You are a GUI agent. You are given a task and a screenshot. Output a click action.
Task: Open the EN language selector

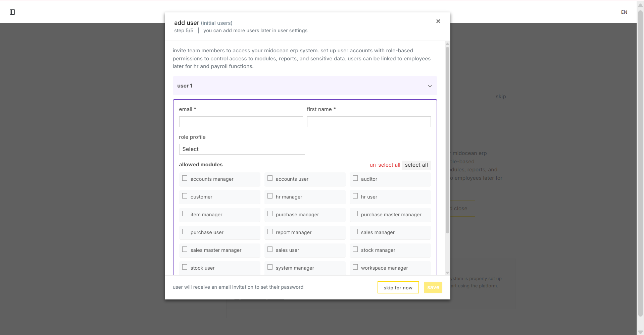tap(624, 12)
